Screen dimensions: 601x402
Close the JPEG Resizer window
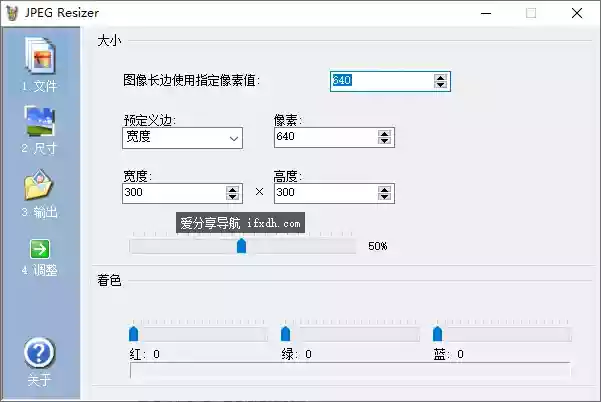577,13
